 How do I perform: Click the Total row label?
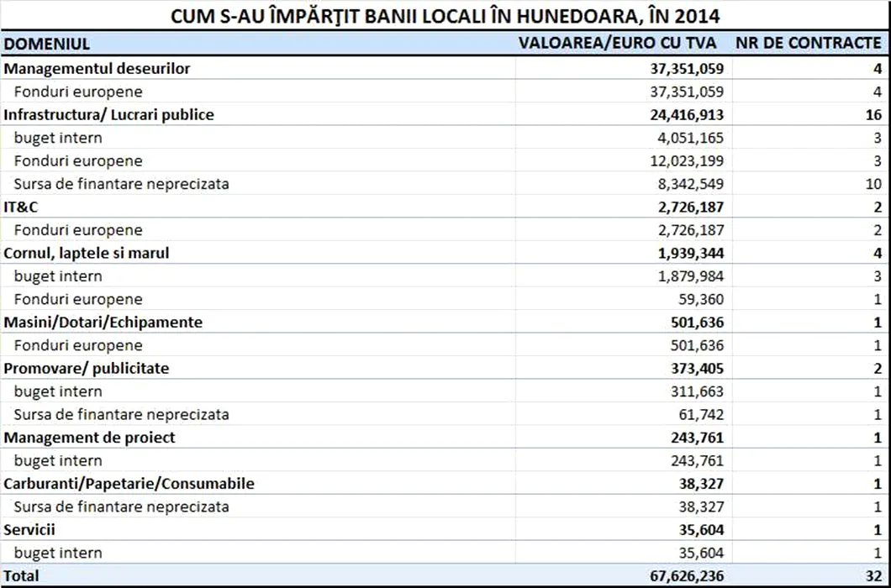(22, 576)
